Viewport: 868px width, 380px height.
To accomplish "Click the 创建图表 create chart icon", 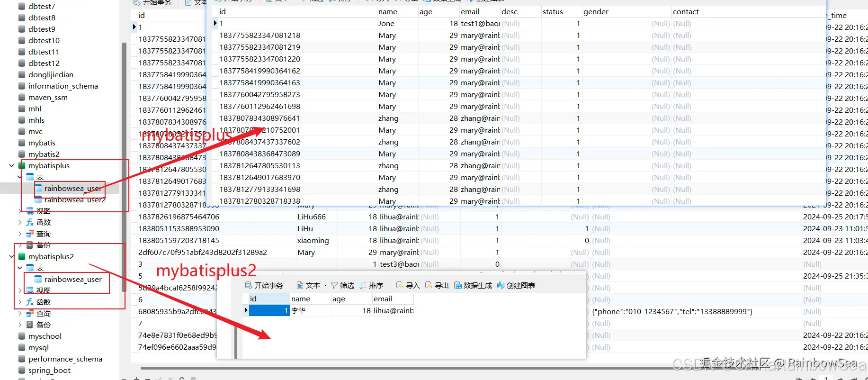I will point(501,285).
